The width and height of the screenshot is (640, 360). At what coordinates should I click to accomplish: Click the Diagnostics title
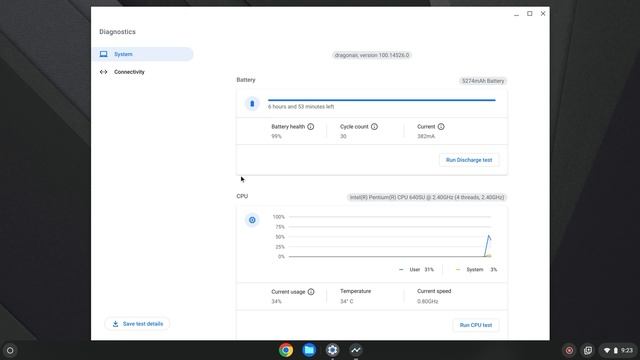click(118, 32)
